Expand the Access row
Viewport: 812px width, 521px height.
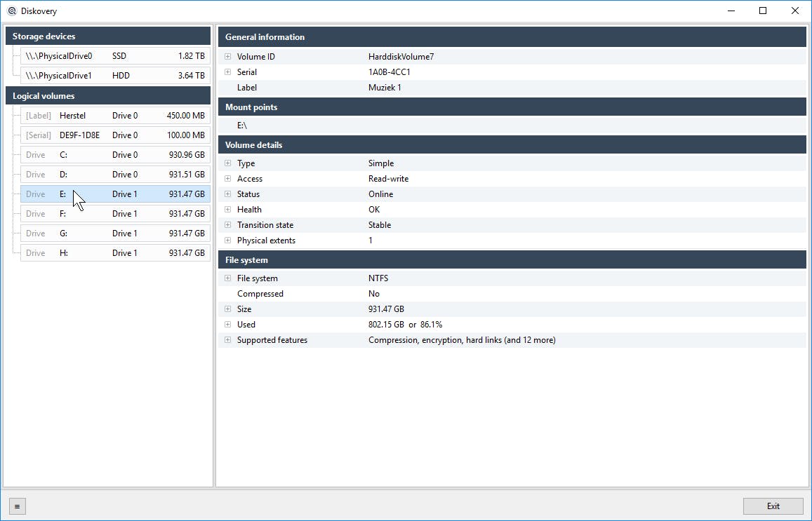(227, 179)
